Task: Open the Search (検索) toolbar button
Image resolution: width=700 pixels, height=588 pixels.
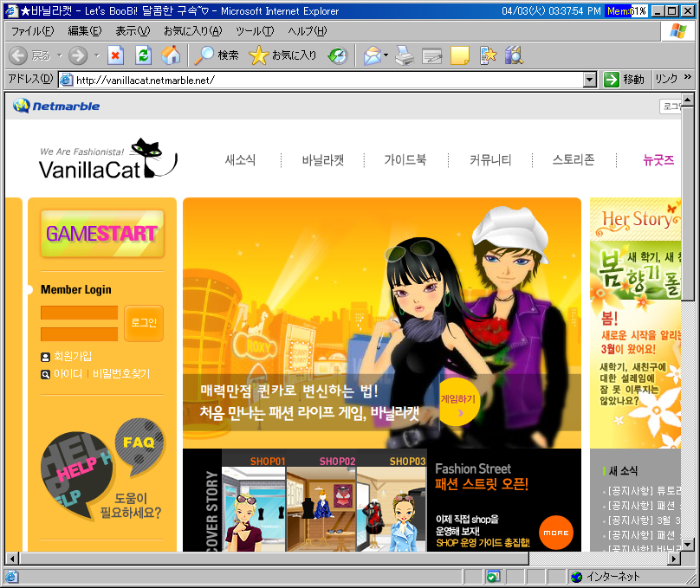Action: [217, 55]
